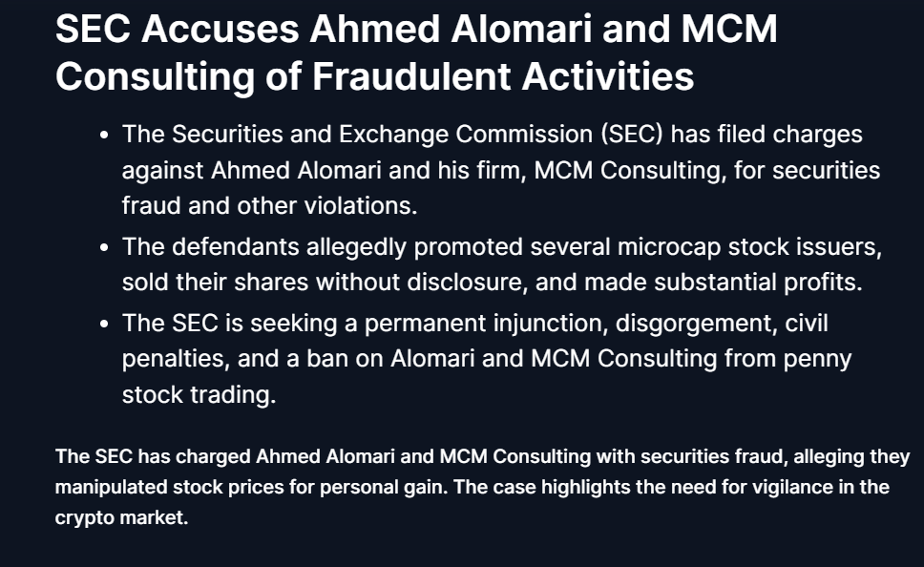Click the bullet dot before "The defendants allegedly"
The width and height of the screenshot is (924, 567).
[104, 247]
